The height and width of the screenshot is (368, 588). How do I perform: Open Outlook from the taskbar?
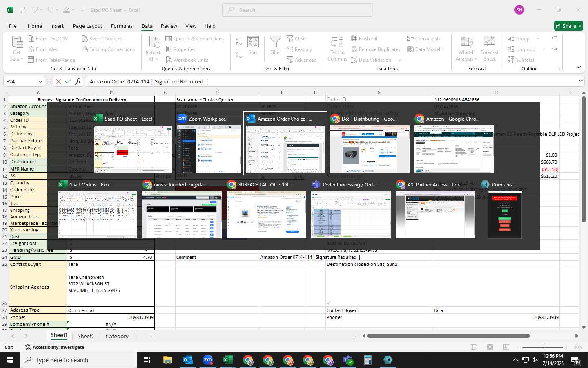click(x=187, y=360)
